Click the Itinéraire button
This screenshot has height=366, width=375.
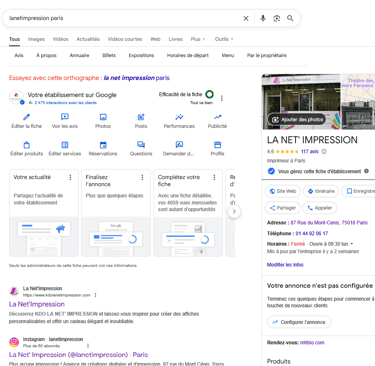tap(321, 191)
